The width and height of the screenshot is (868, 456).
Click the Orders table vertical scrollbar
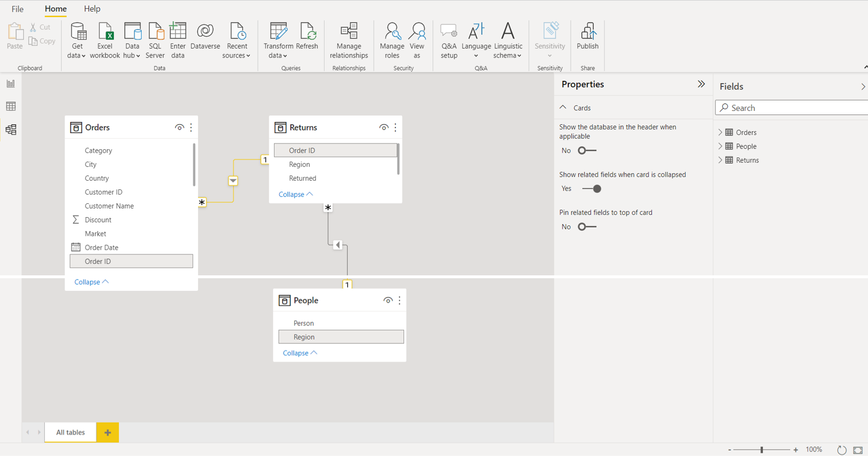click(x=194, y=165)
